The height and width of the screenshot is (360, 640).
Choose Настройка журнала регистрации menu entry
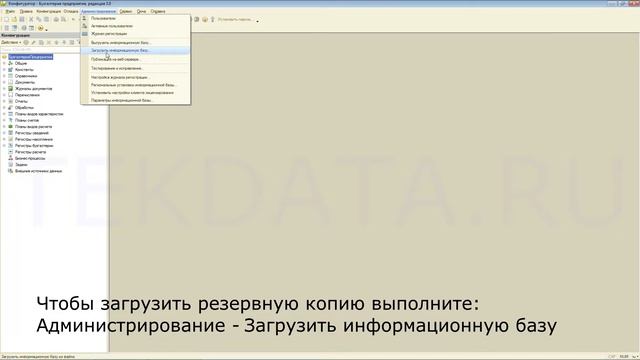(135, 77)
